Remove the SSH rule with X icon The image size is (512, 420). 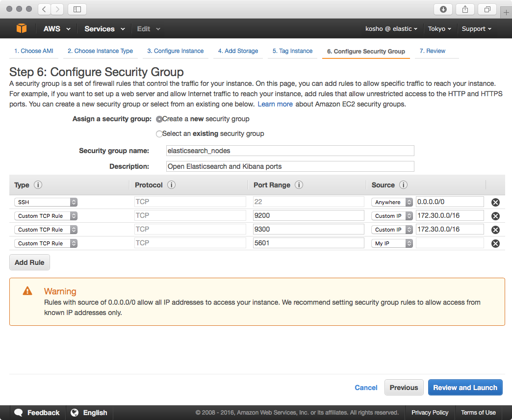click(x=495, y=202)
